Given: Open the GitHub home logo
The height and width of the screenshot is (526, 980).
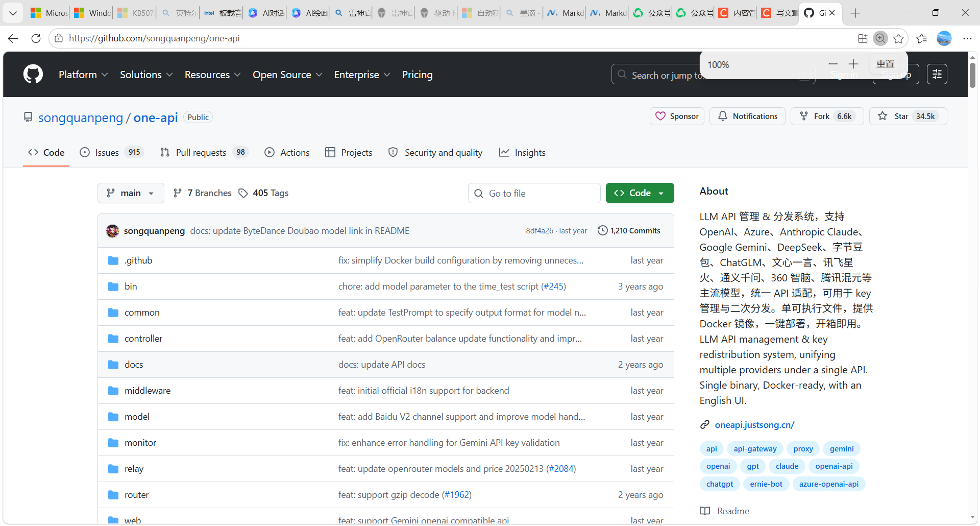Looking at the screenshot, I should pos(33,75).
